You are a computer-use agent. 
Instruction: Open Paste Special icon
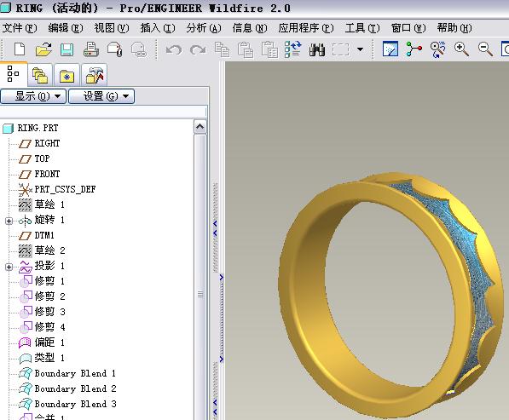click(269, 49)
